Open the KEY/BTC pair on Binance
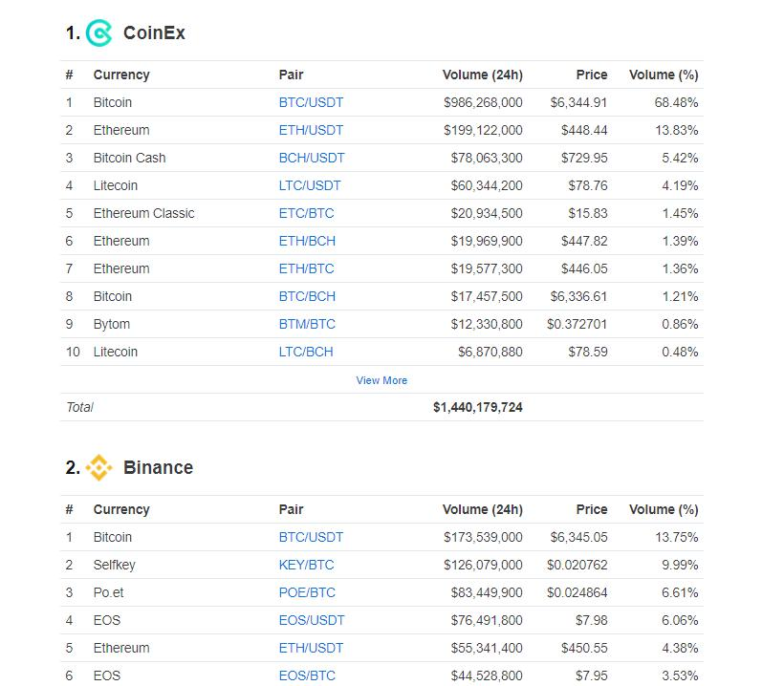This screenshot has width=784, height=686. 306,565
